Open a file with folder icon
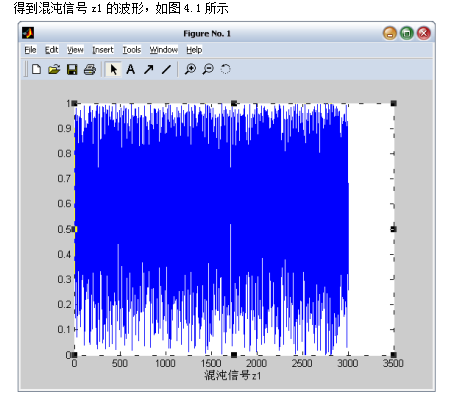Viewport: 455px width, 409px height. click(54, 69)
